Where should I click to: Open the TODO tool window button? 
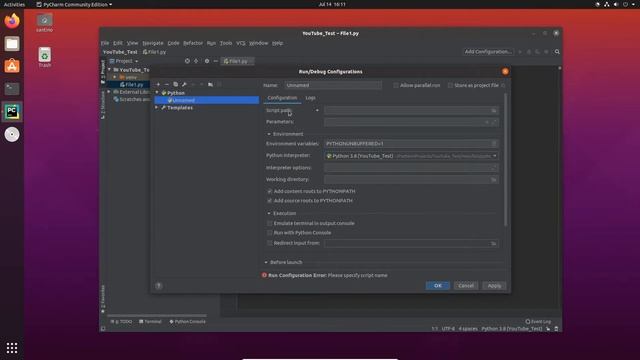click(121, 322)
